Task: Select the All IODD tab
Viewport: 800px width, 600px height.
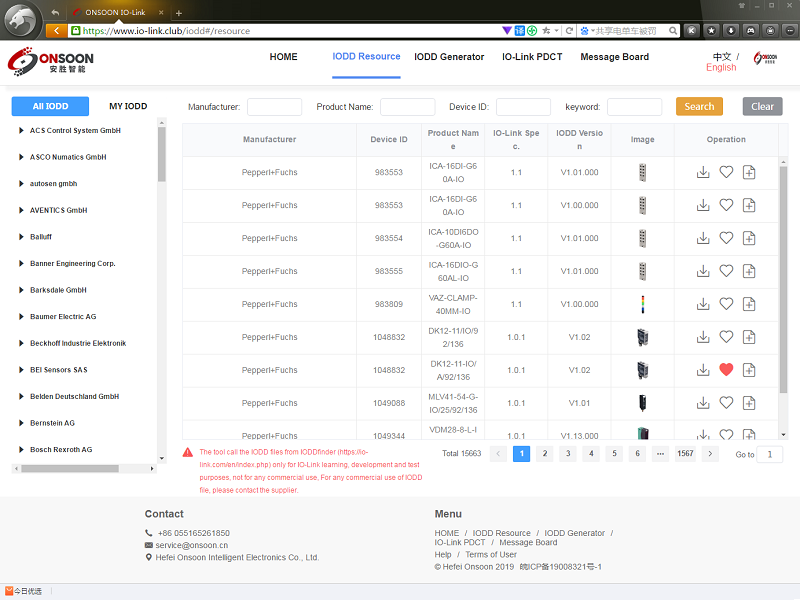Action: click(x=50, y=106)
